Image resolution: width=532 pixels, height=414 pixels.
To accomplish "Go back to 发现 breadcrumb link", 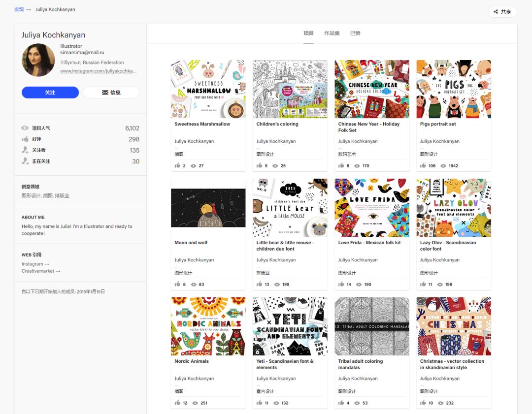I will coord(19,9).
